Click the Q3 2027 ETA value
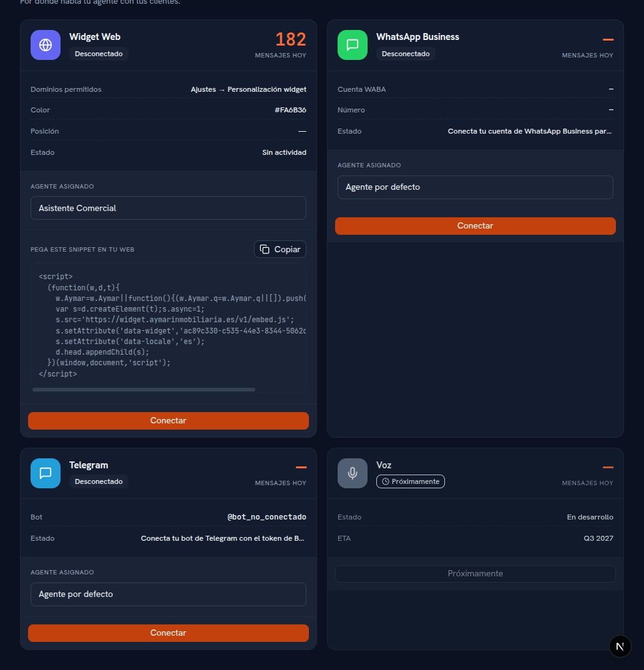 click(598, 538)
